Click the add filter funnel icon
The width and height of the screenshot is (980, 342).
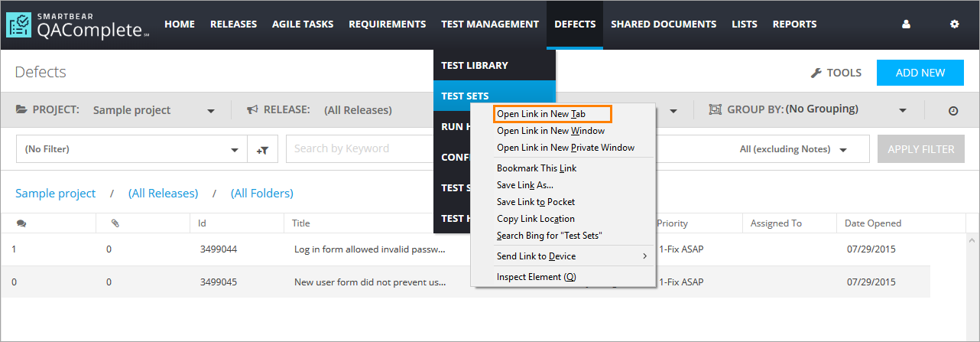[x=262, y=149]
